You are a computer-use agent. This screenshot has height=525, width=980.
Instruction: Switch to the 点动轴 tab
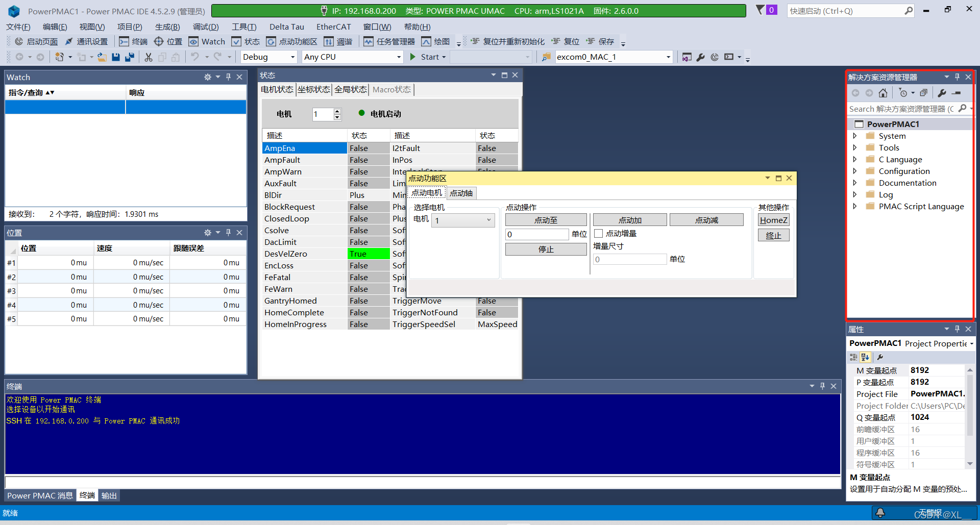tap(461, 193)
